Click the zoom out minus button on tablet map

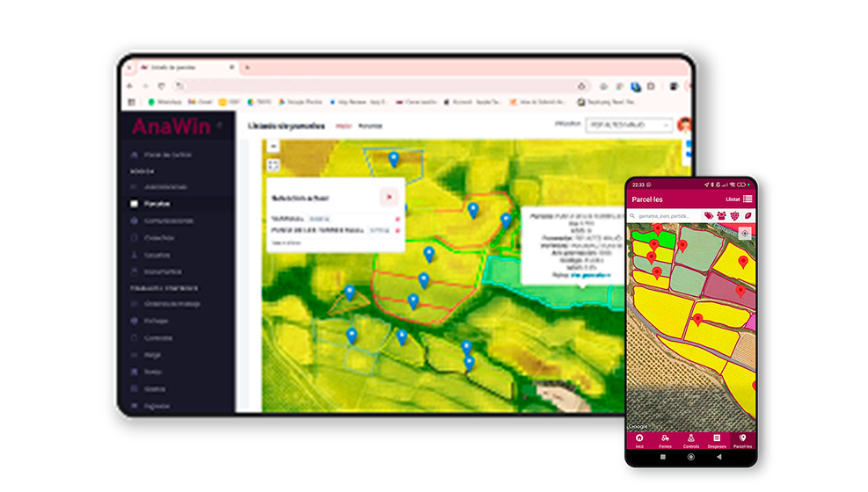pos(274,147)
